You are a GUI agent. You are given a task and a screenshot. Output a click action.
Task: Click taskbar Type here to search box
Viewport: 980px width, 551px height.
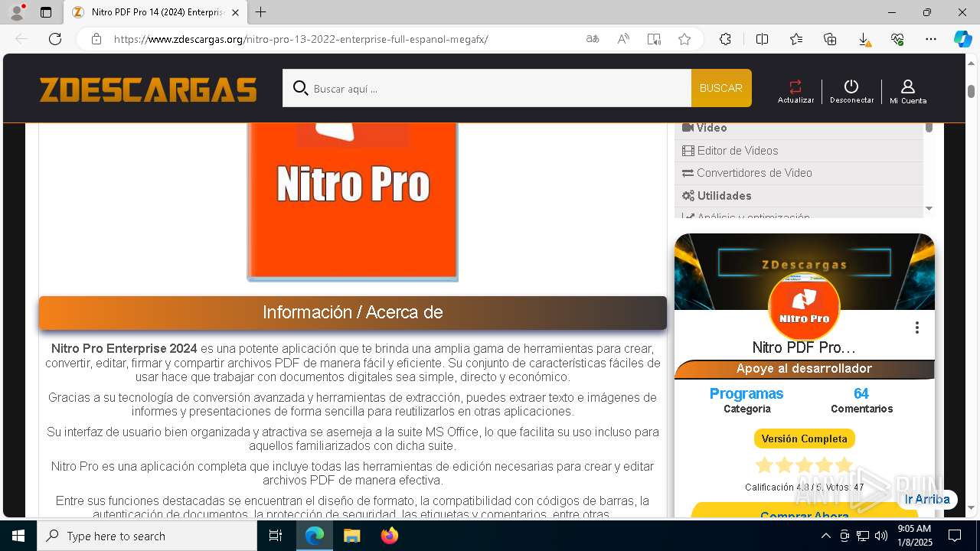coord(147,536)
